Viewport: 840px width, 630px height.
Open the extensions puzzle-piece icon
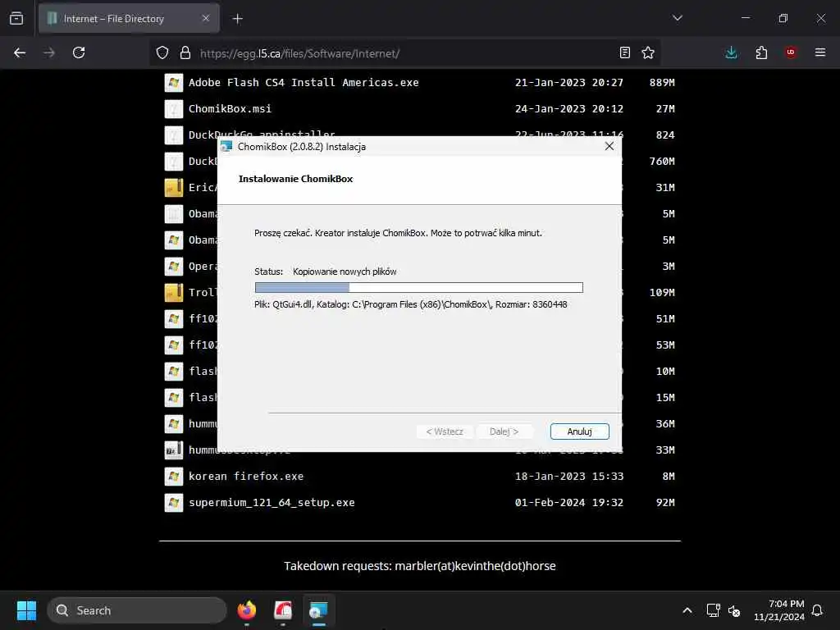[x=761, y=52]
